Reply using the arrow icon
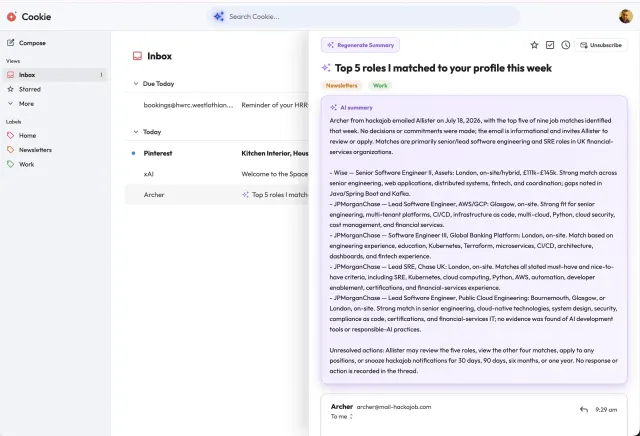Viewport: 640px width, 436px height. [584, 409]
